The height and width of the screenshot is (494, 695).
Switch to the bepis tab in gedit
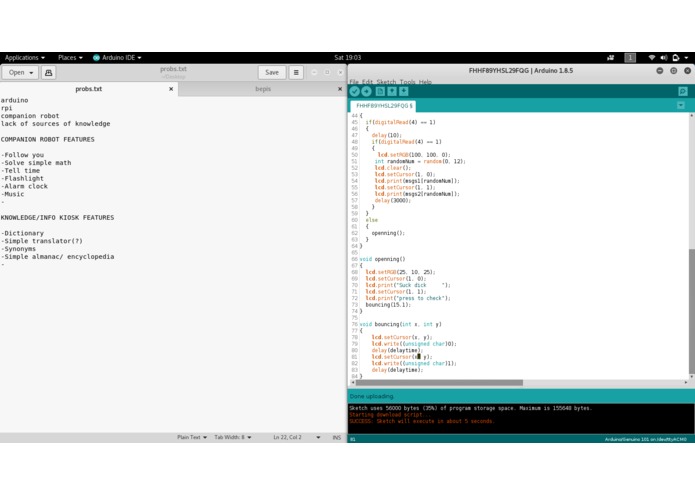pos(263,89)
